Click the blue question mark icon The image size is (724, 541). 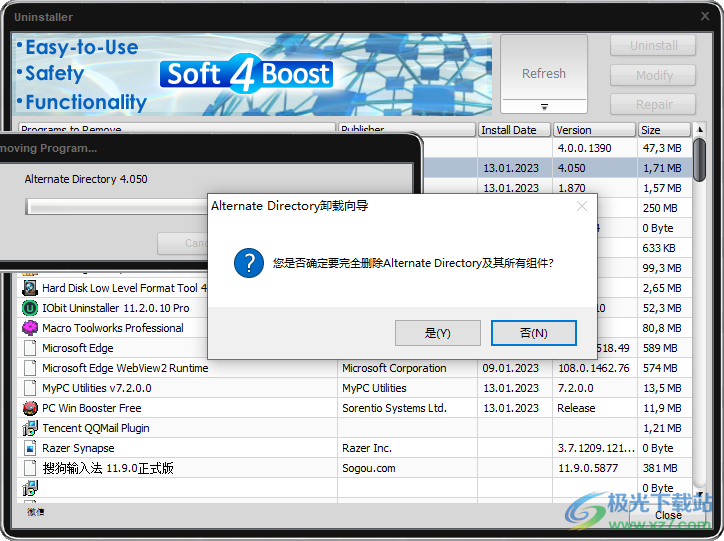coord(249,263)
